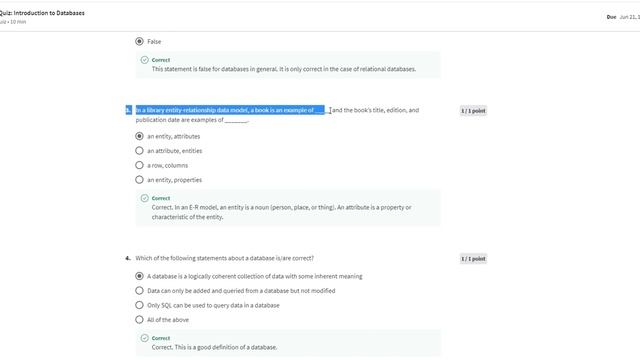The width and height of the screenshot is (640, 360).
Task: Click the question 4 text 'Which of the following statements'
Action: pos(224,258)
